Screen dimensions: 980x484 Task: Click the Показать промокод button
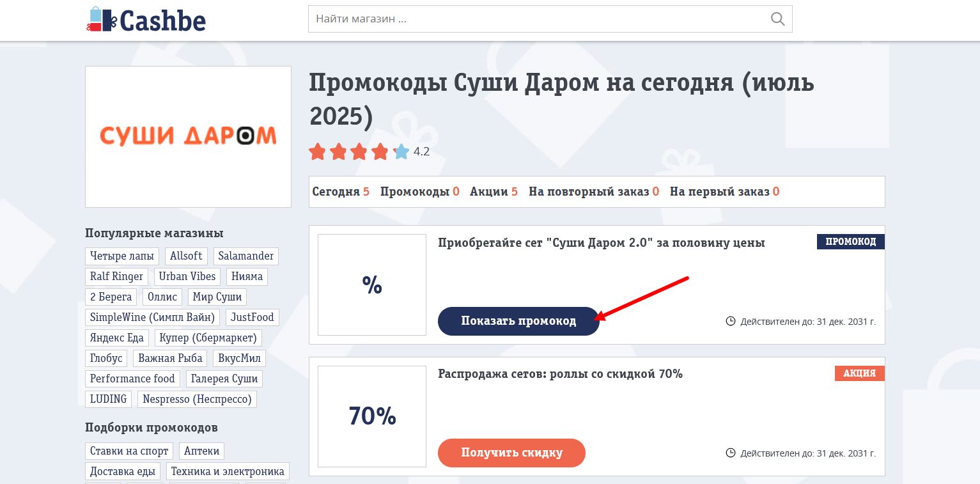pyautogui.click(x=518, y=321)
